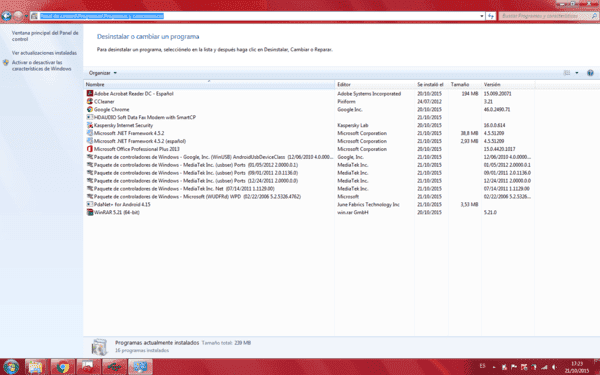Click the CCleaner icon
The height and width of the screenshot is (375, 600).
90,101
